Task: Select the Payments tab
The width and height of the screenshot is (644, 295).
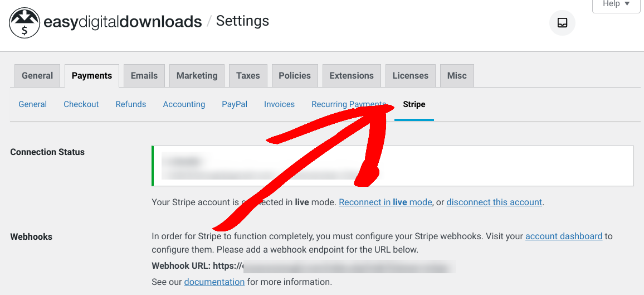Action: [92, 76]
